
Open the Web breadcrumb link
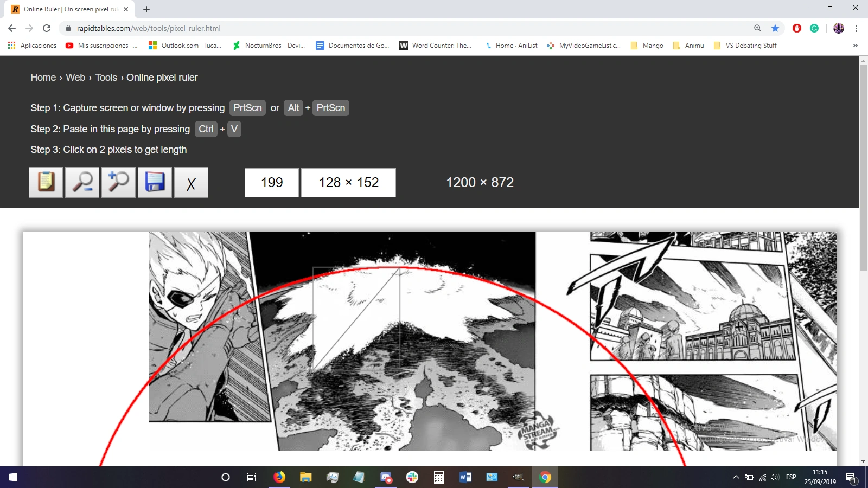pyautogui.click(x=75, y=78)
